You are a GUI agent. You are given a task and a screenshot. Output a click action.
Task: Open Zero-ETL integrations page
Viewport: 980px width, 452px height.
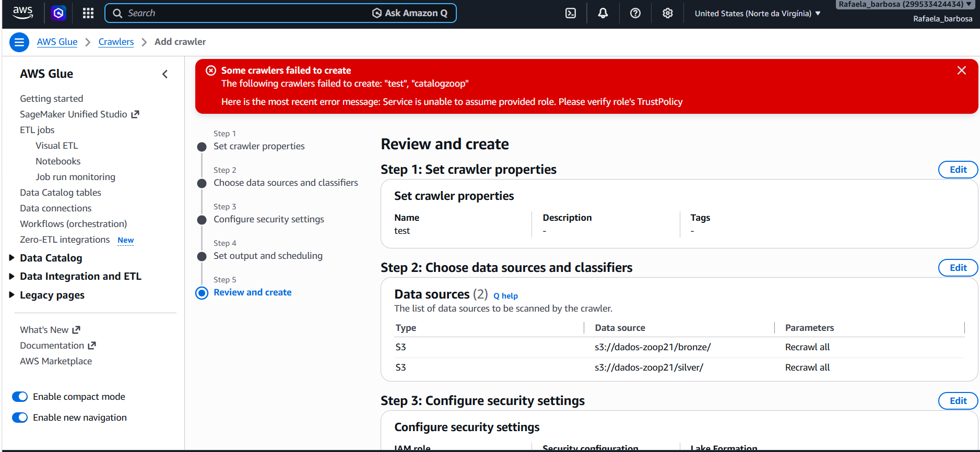click(x=65, y=240)
